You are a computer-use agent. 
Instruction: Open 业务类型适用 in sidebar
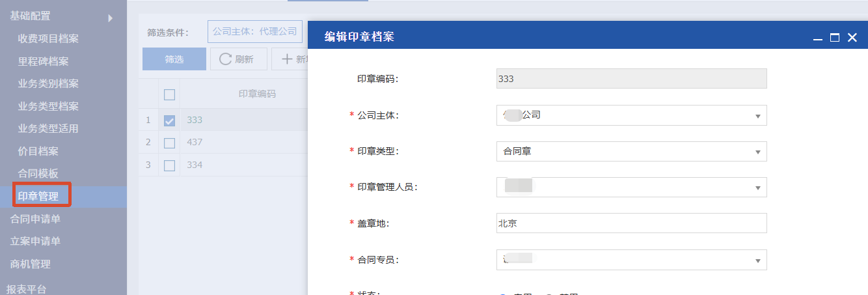point(48,128)
